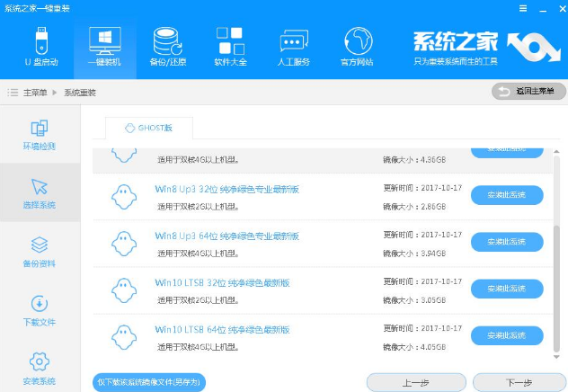
Task: Select 环境检测 step icon in sidebar
Action: [40, 129]
